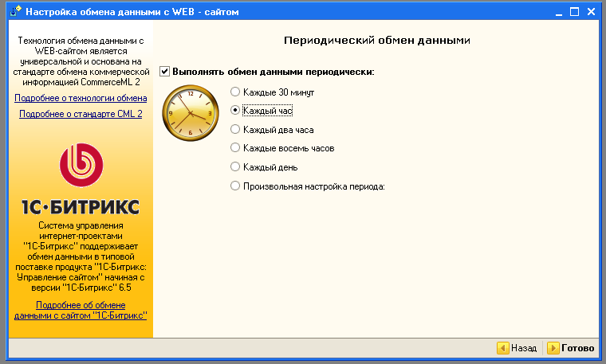
Task: Select the Каждые 30 минут option
Action: (x=234, y=91)
